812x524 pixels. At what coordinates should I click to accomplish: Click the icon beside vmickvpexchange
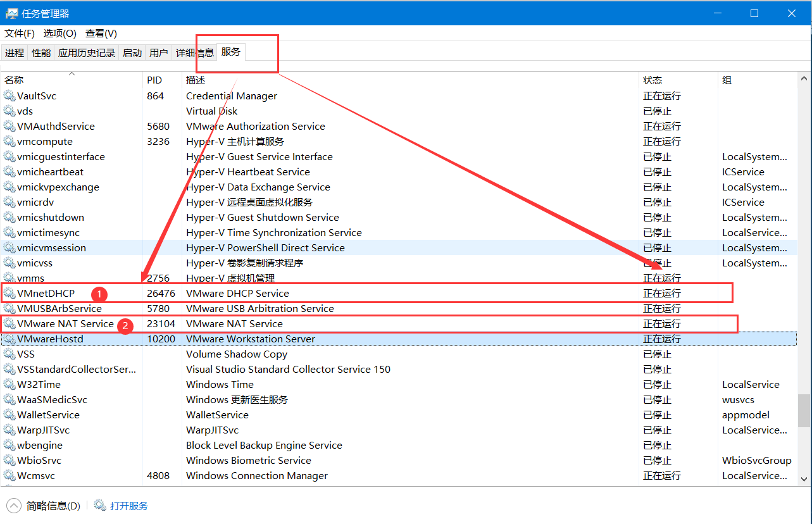click(x=9, y=187)
